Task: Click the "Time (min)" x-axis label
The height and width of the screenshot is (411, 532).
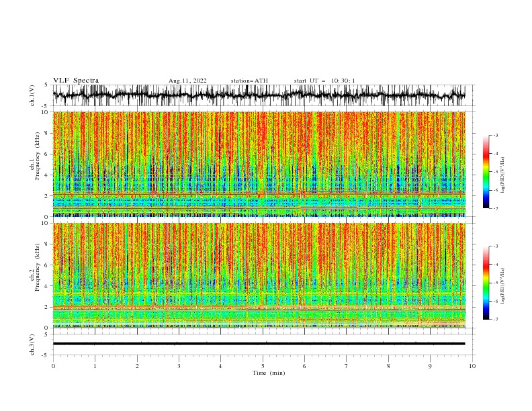Action: [x=269, y=373]
